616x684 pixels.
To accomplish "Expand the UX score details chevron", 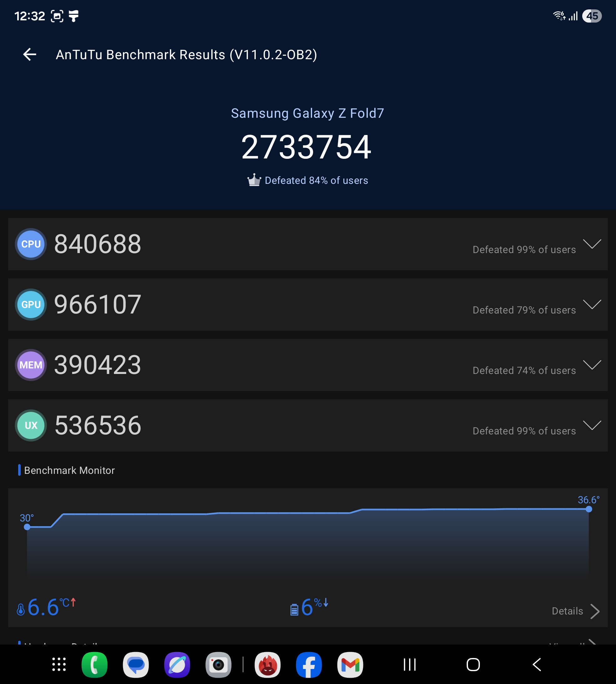I will pos(592,425).
